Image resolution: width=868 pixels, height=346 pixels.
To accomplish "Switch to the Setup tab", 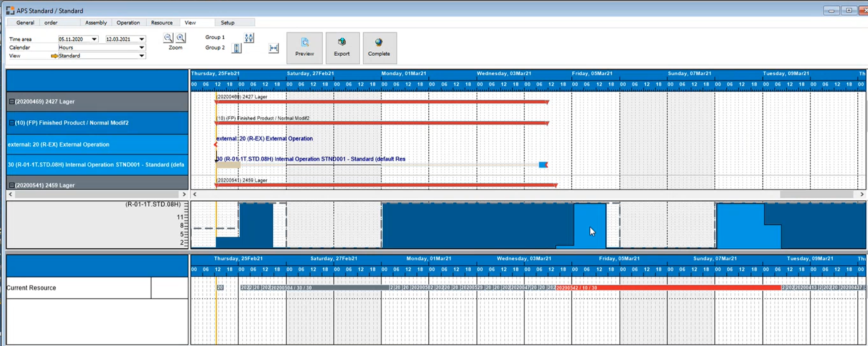I will 227,23.
